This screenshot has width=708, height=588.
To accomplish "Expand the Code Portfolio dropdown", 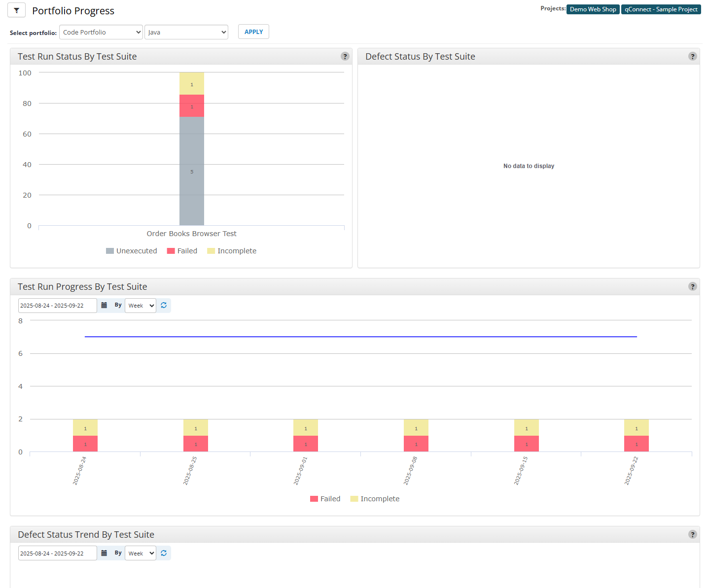I will (x=101, y=33).
